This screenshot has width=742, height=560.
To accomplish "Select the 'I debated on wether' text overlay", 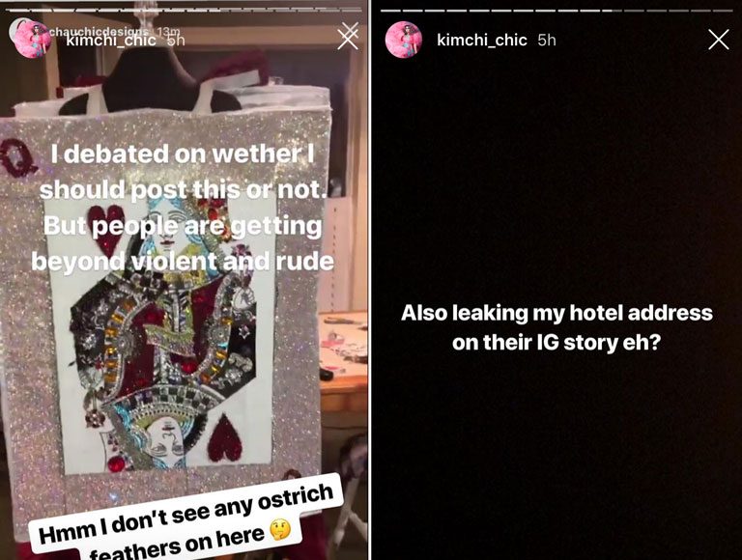I will click(x=184, y=208).
